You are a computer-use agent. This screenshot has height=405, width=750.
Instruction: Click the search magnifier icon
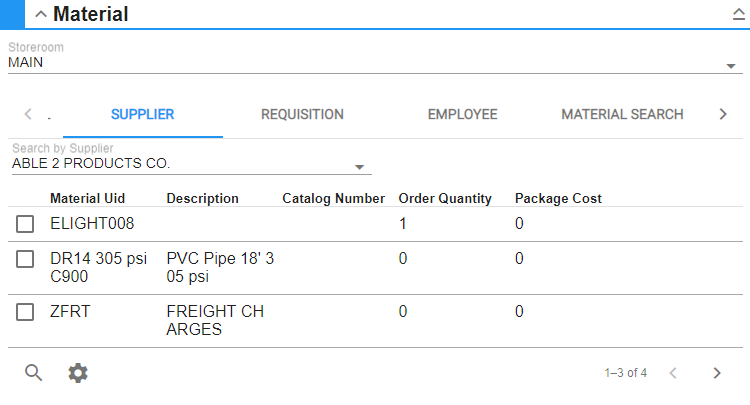34,373
